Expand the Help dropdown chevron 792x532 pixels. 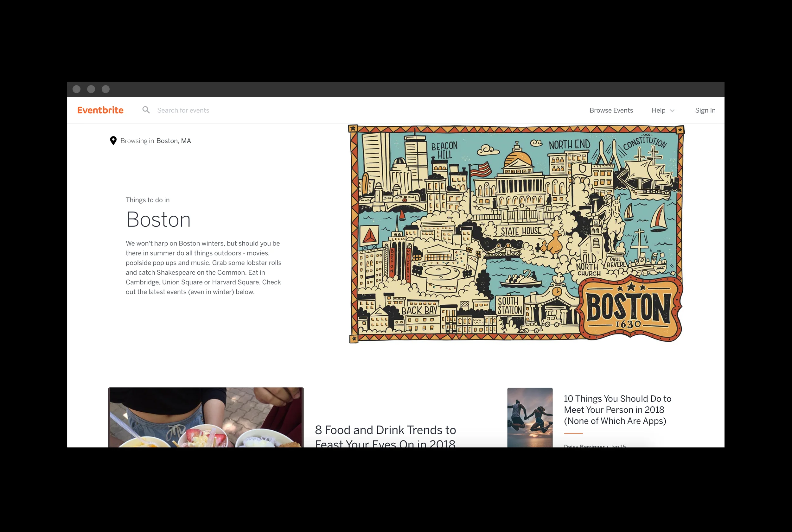coord(672,111)
